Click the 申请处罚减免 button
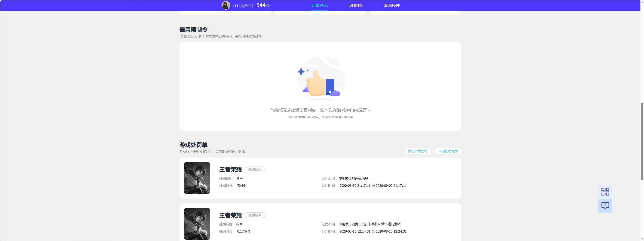The height and width of the screenshot is (241, 644). pyautogui.click(x=448, y=151)
